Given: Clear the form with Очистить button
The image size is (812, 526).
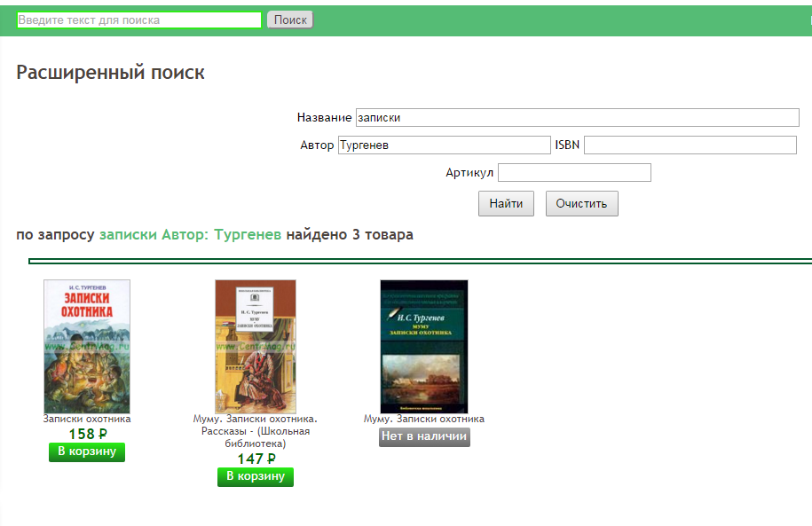Looking at the screenshot, I should click(581, 204).
